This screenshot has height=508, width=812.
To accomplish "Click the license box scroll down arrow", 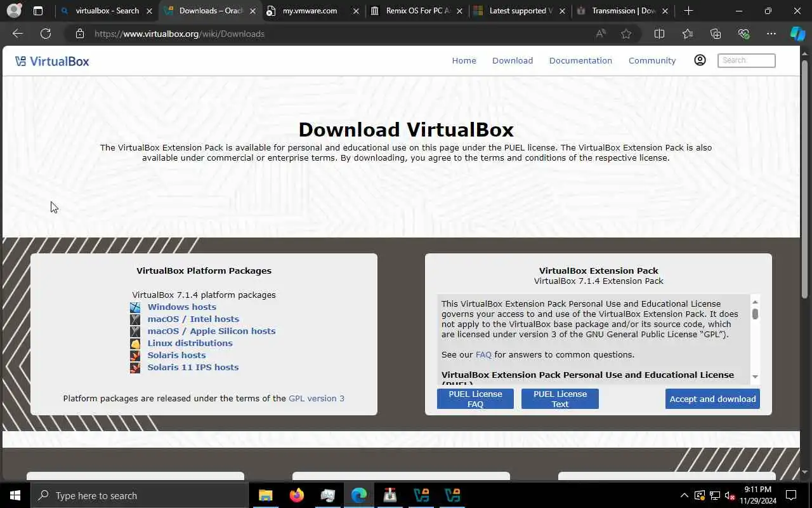I will pyautogui.click(x=755, y=377).
